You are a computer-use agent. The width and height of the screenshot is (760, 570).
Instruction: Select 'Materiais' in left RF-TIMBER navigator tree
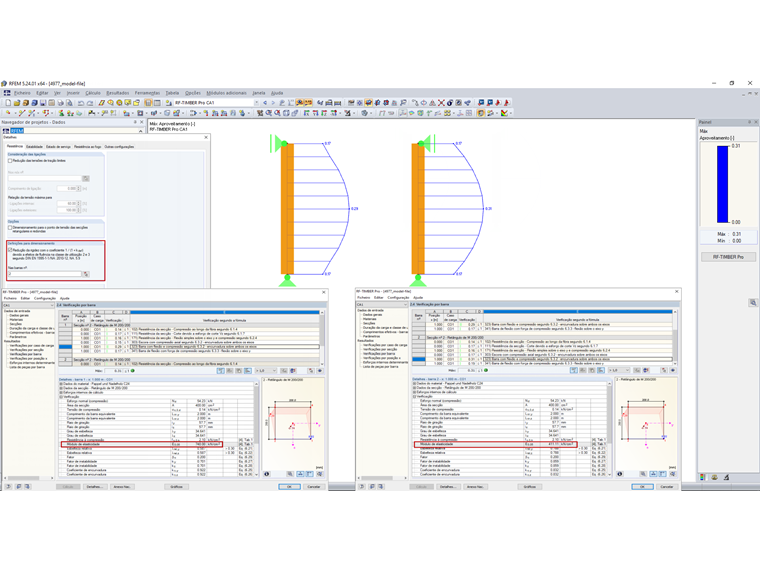coord(16,320)
